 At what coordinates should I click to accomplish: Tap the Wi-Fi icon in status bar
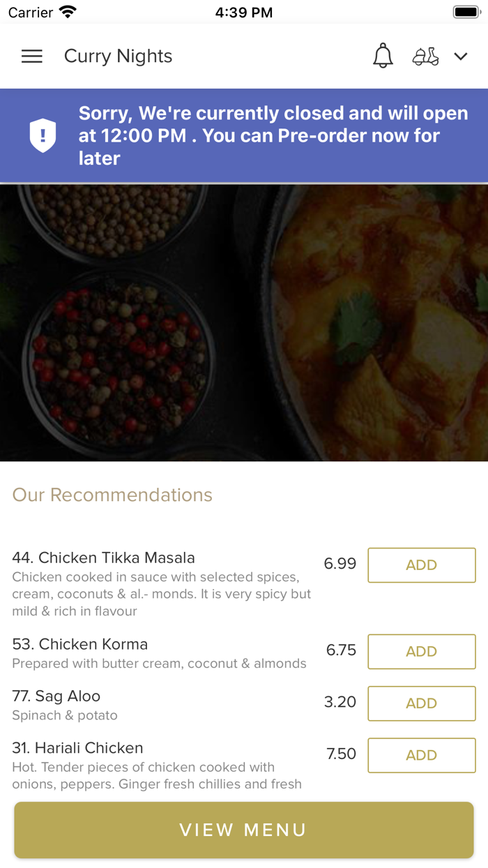[x=68, y=12]
